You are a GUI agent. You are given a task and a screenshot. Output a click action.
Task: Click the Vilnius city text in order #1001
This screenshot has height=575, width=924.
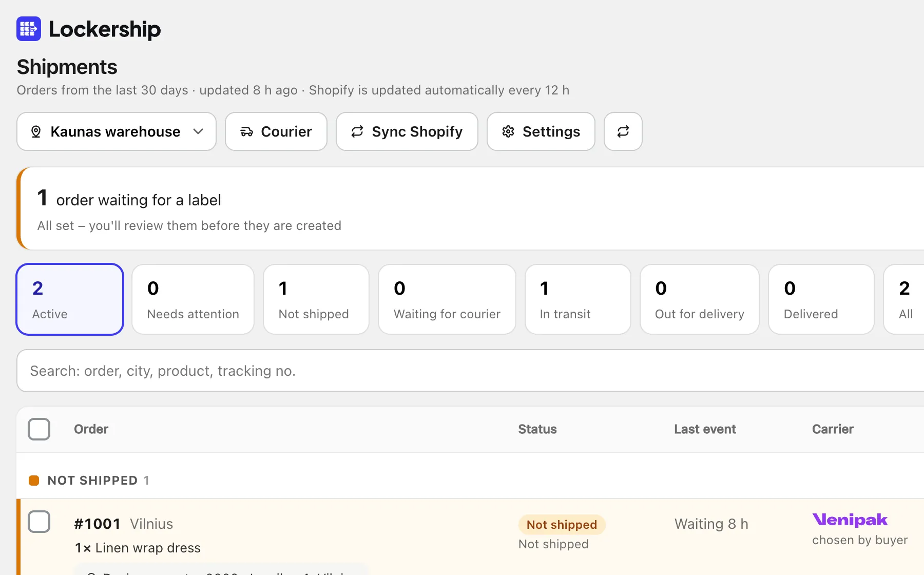point(151,524)
